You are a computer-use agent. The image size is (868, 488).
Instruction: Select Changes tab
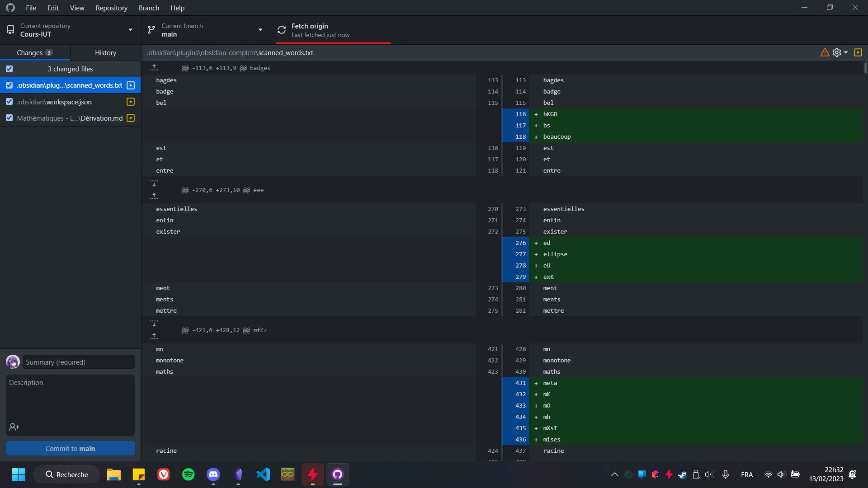[x=34, y=52]
